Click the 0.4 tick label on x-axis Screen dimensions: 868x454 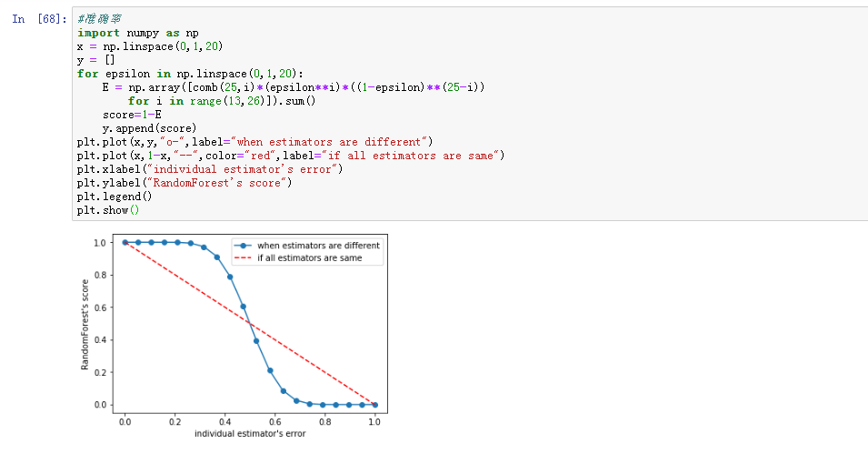click(225, 421)
